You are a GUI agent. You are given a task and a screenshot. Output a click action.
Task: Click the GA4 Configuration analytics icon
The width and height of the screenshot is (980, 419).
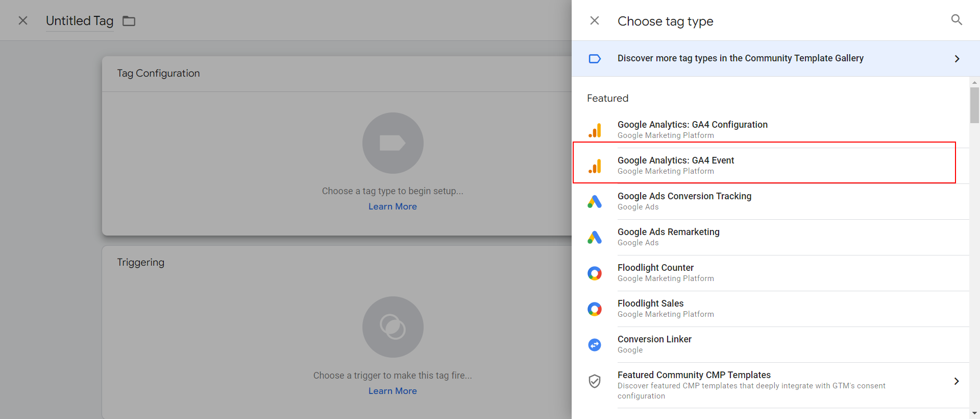[595, 130]
